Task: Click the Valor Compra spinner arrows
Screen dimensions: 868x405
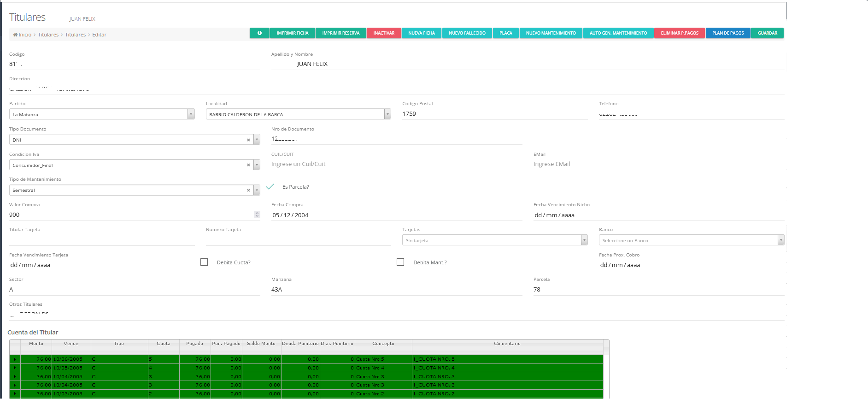Action: (257, 214)
